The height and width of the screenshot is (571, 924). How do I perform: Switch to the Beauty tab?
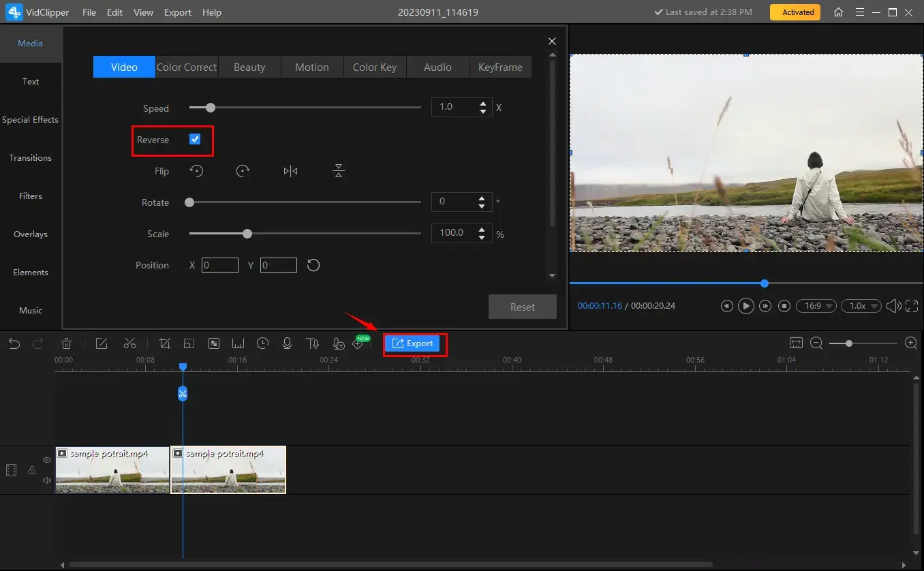point(249,67)
